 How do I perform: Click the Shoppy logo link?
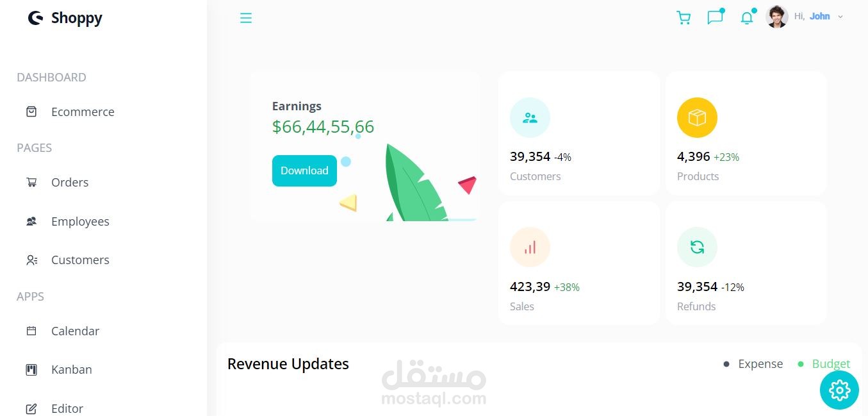point(65,18)
